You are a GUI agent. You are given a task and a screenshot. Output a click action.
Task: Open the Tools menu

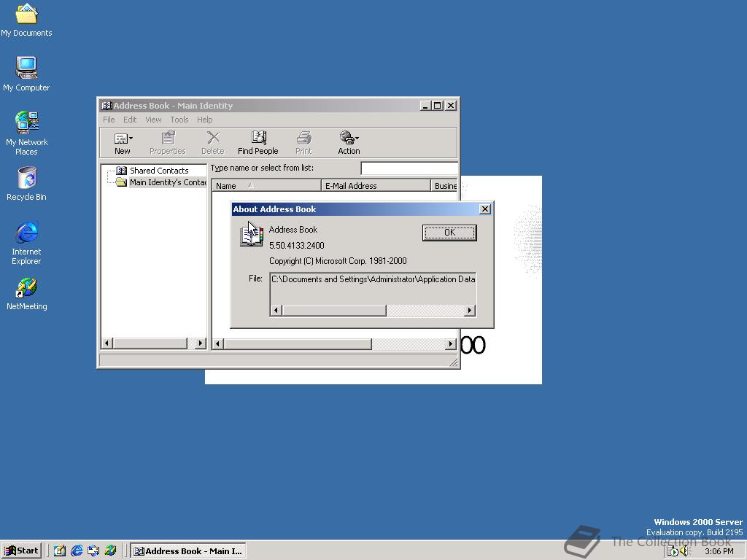[179, 120]
